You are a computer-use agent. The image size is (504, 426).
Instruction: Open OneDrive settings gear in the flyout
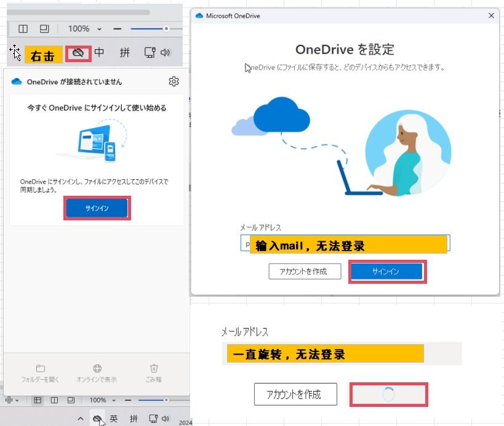coord(174,81)
